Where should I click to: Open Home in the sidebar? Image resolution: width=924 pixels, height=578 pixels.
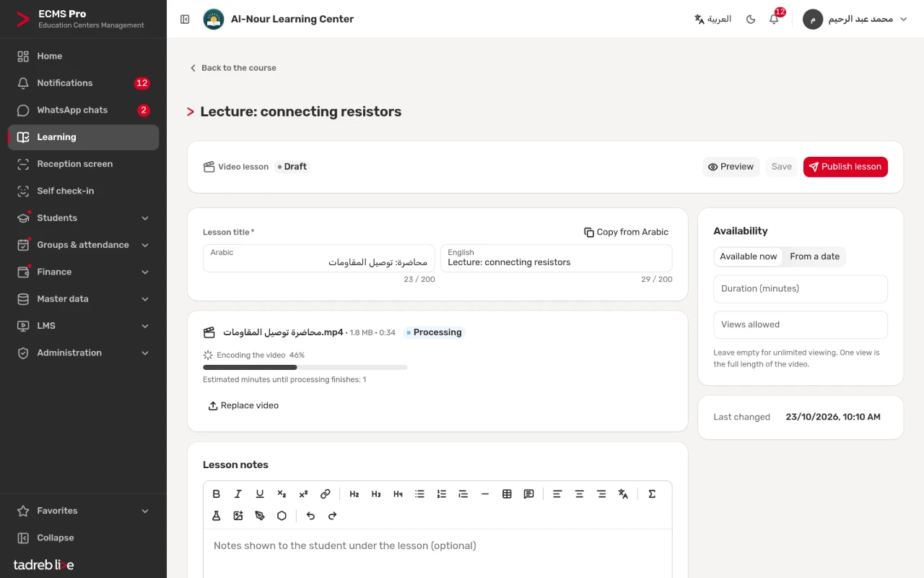point(83,56)
